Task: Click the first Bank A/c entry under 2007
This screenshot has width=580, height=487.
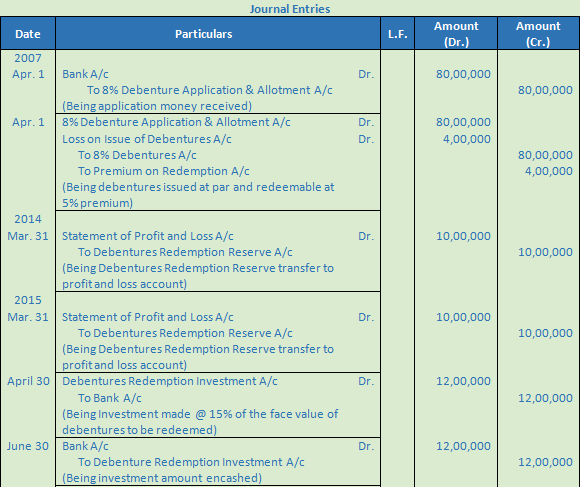Action: point(85,74)
